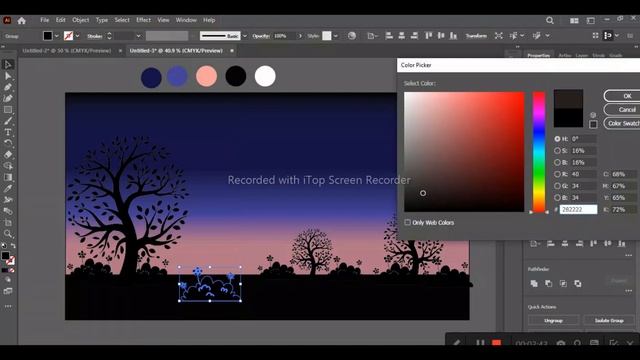Click Vertical Align Top in control bar
This screenshot has height=360, width=640.
pyautogui.click(x=428, y=36)
